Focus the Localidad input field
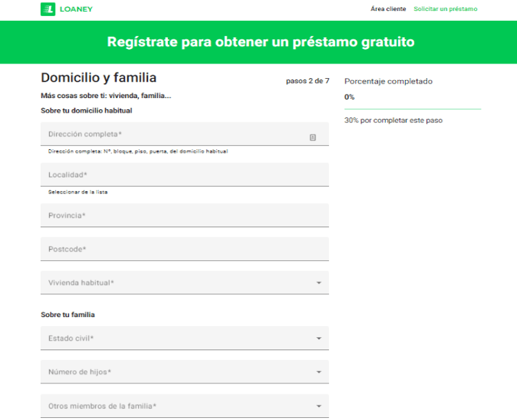The width and height of the screenshot is (517, 420). [x=185, y=175]
